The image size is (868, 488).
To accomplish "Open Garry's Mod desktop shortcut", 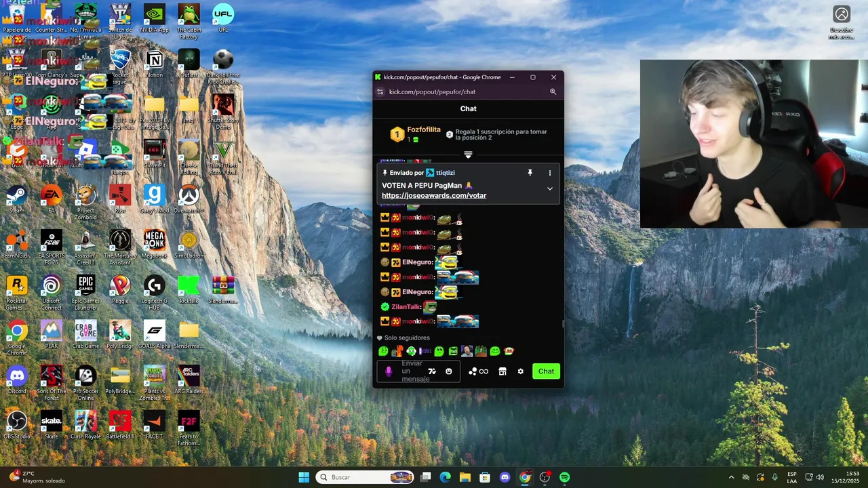I will point(155,199).
